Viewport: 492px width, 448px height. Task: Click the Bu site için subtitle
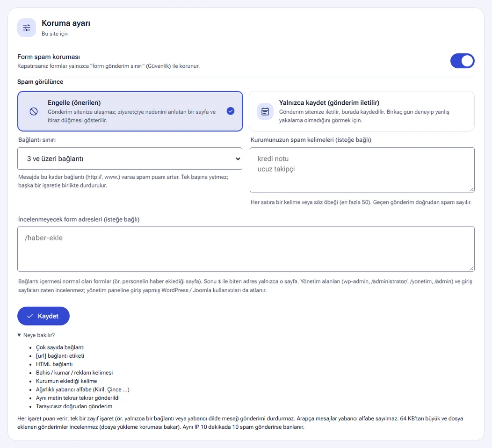click(x=55, y=34)
